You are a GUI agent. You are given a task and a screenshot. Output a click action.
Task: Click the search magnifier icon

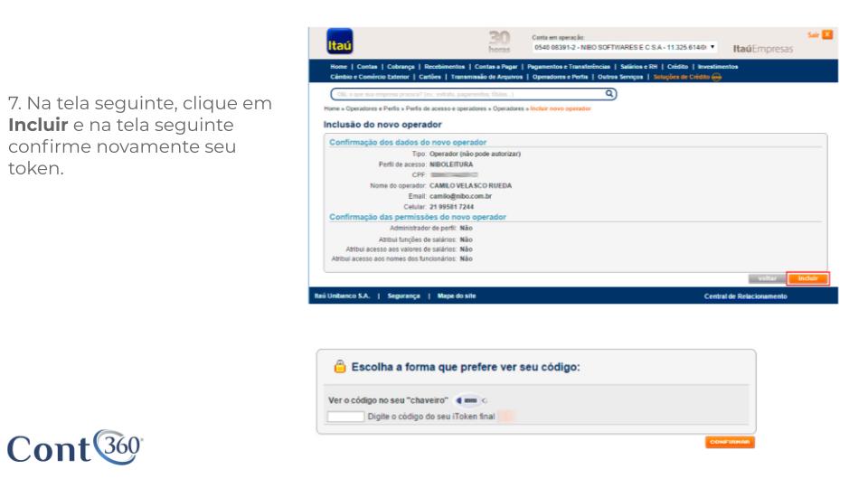(x=609, y=92)
